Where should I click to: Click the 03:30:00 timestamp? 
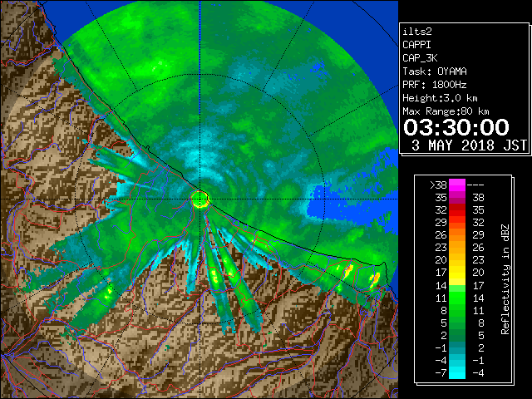tap(456, 127)
